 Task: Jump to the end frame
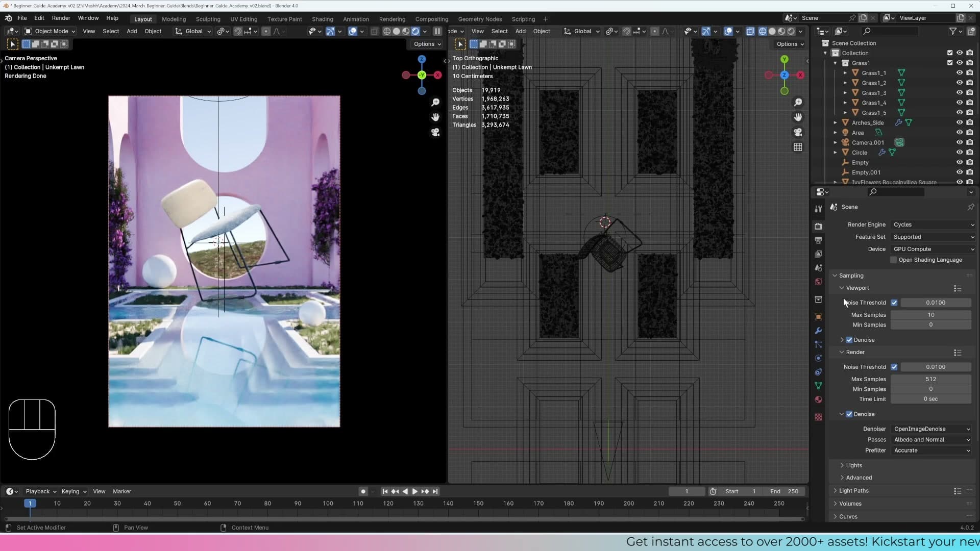tap(435, 491)
